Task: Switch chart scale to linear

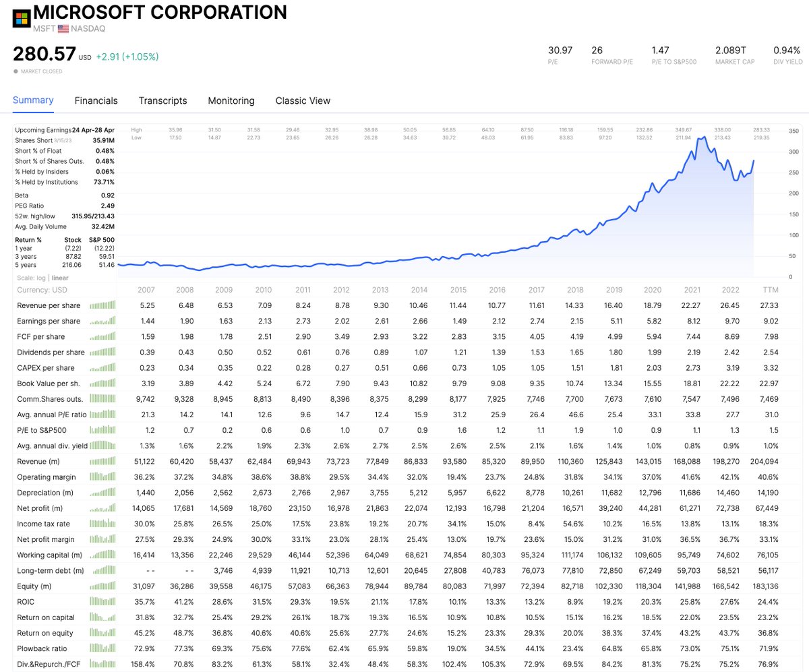Action: [x=60, y=278]
